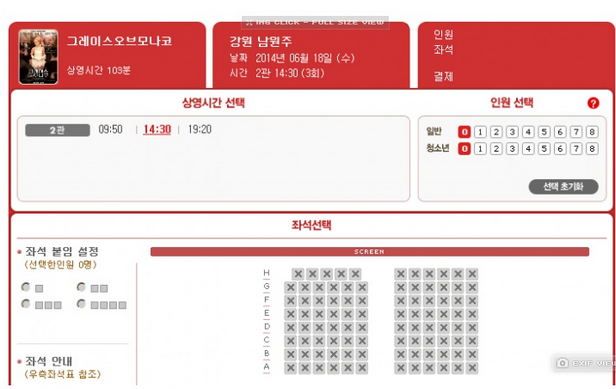Select the last seat in row A right block

click(472, 368)
